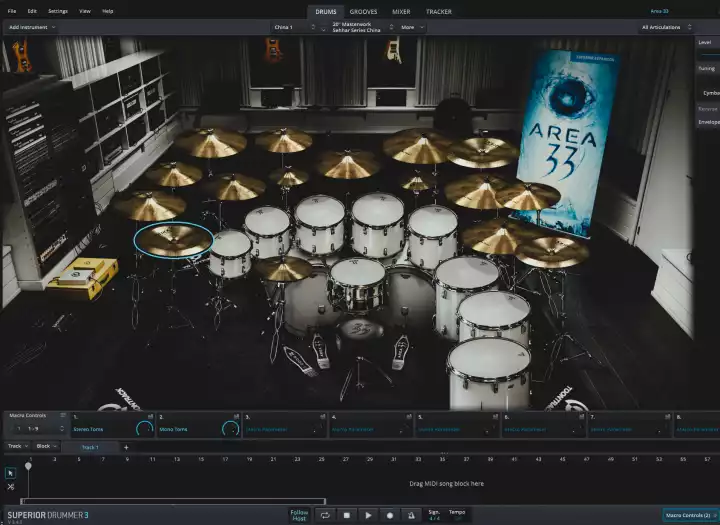Add a new track with plus icon
Screen dimensions: 720x525
pyautogui.click(x=126, y=447)
